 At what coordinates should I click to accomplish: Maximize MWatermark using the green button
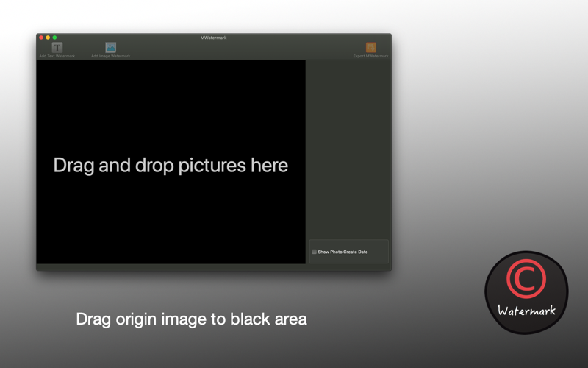(54, 38)
